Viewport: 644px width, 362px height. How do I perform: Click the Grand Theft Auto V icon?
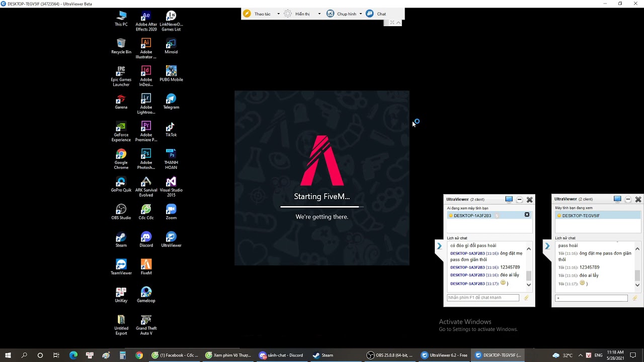[146, 320]
